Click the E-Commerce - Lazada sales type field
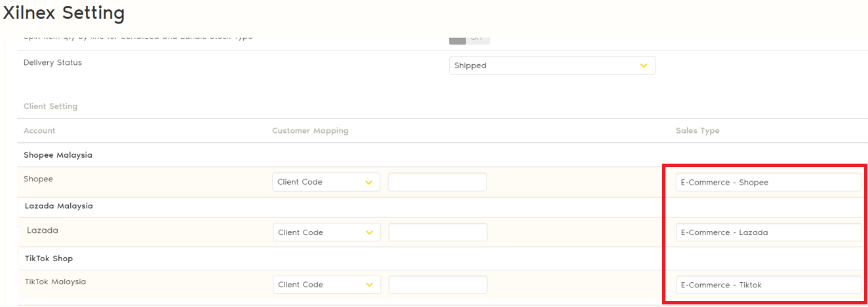 tap(768, 232)
